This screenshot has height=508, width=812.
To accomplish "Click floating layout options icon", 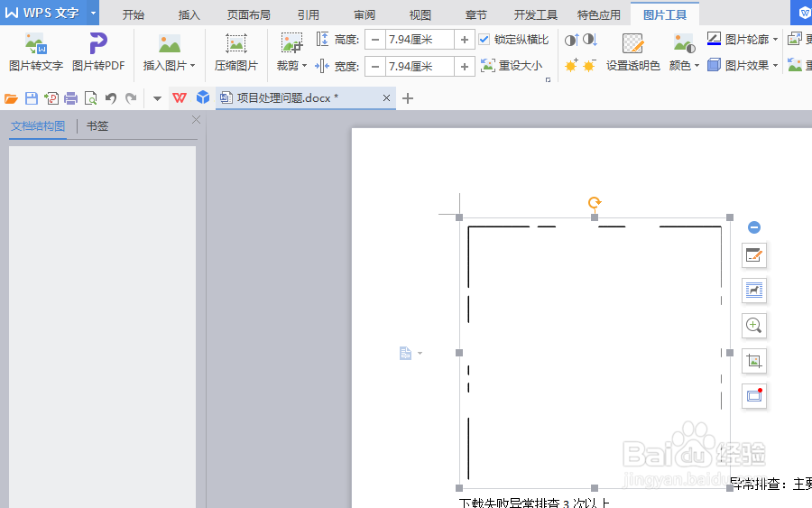I will (x=754, y=291).
